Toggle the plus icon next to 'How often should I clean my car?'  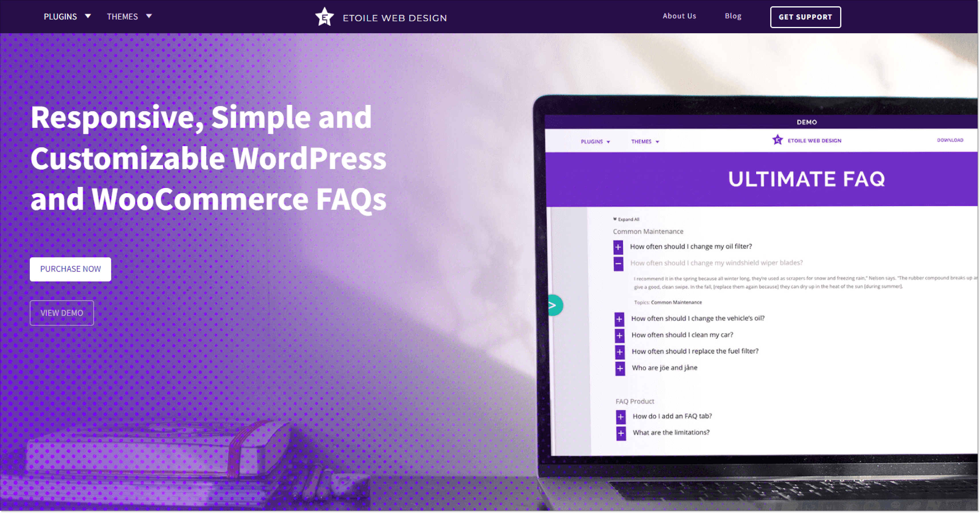pyautogui.click(x=619, y=335)
